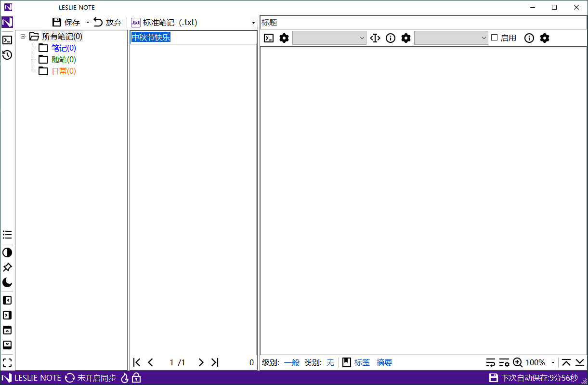
Task: Open the 标准笔记 (.txt) note type dropdown
Action: (253, 23)
